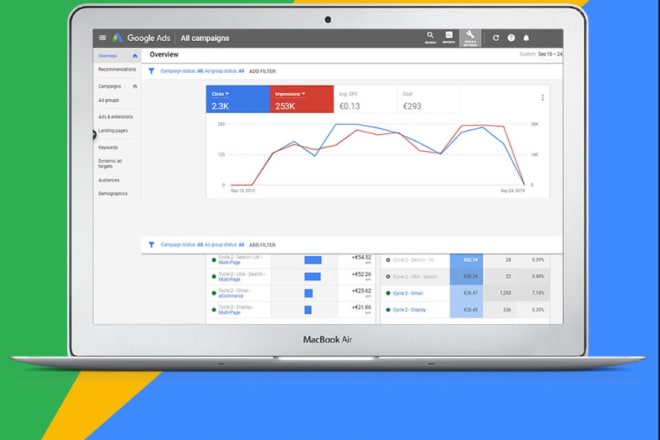Click bar in the +€54.52 row
Viewport: 660px width, 440px height.
(x=313, y=260)
